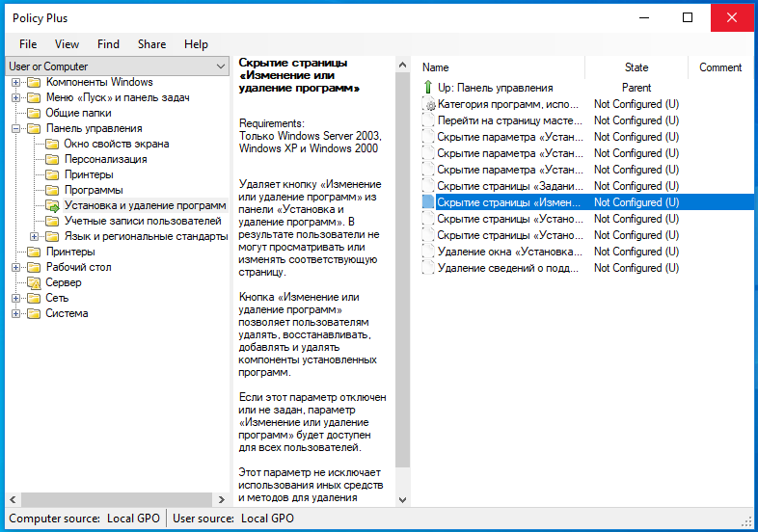Expand Меню «Пуск» и панель задач node
The height and width of the screenshot is (532, 758).
[16, 98]
